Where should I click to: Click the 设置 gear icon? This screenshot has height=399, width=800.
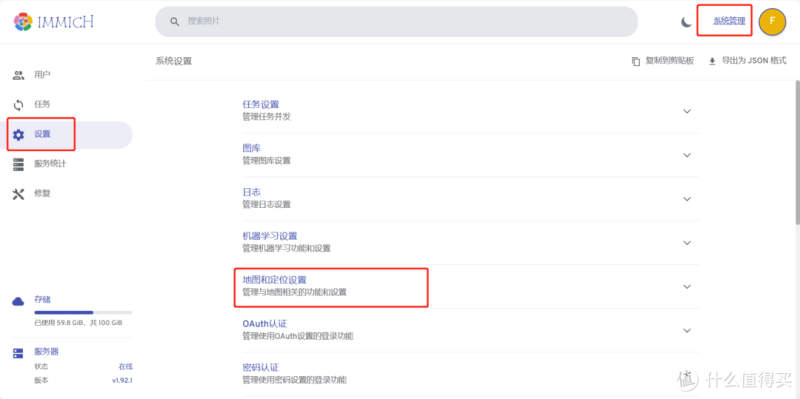(x=18, y=135)
